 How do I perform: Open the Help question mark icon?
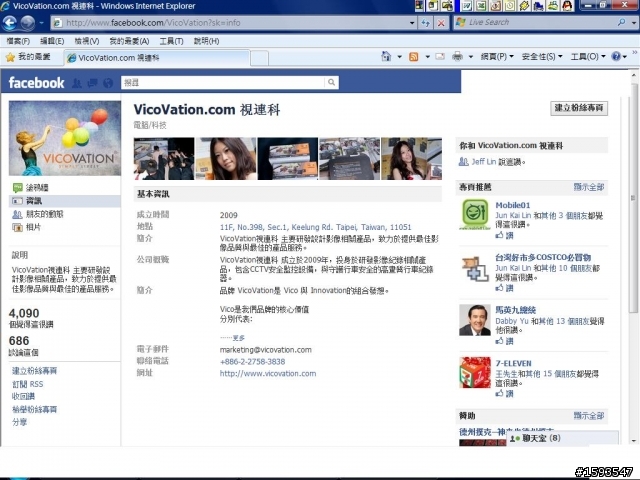coord(616,57)
